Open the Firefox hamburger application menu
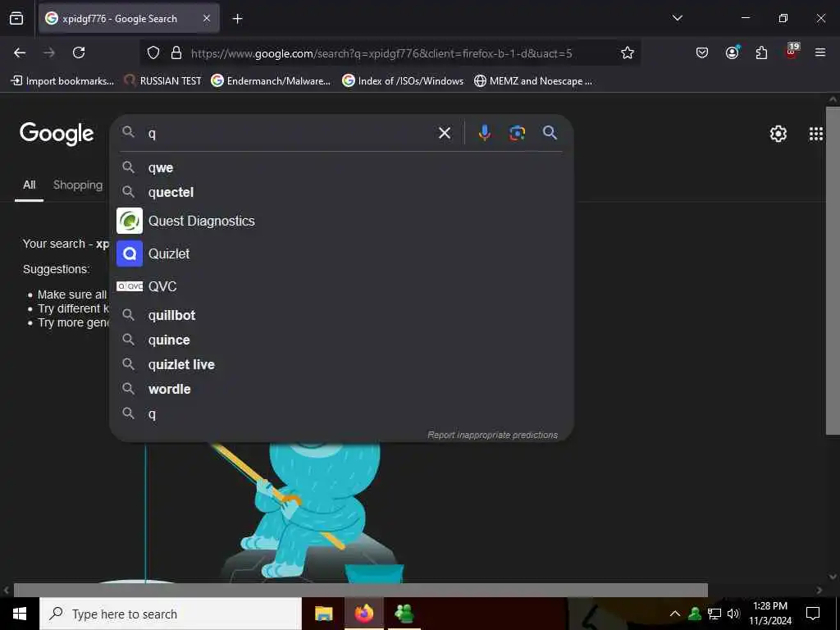This screenshot has height=630, width=840. 819,52
